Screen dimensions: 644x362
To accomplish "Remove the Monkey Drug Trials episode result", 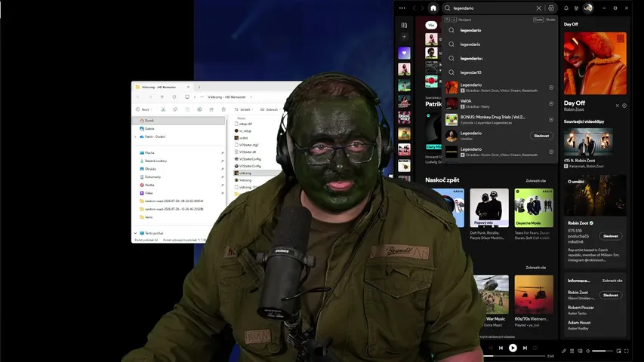I will (x=551, y=120).
